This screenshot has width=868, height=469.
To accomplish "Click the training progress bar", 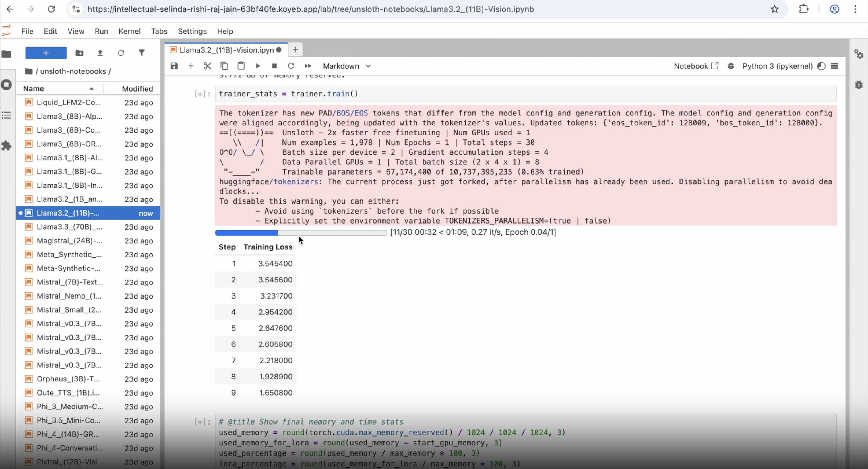I will [x=301, y=232].
